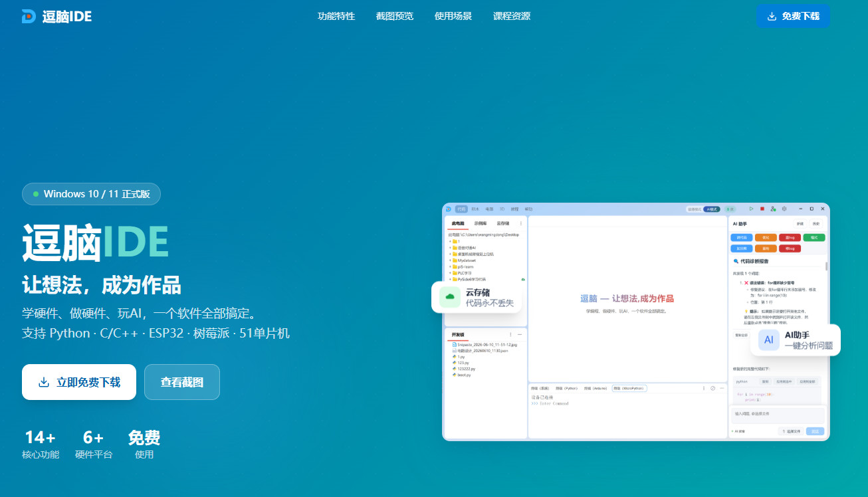Open the 3D menu in the IDE preview
Image resolution: width=868 pixels, height=497 pixels.
point(502,209)
